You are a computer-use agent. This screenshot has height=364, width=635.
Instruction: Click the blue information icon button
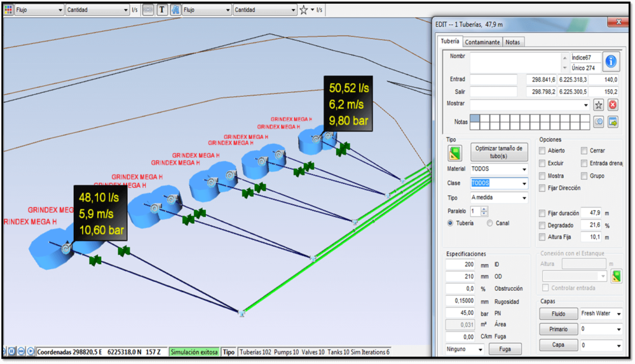(x=611, y=61)
